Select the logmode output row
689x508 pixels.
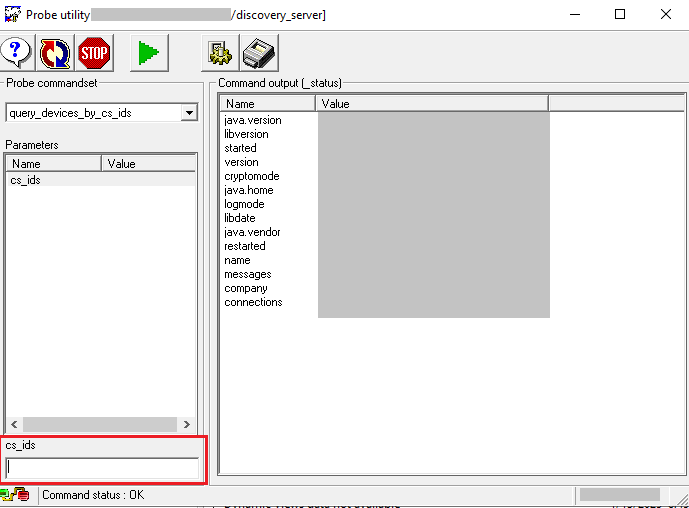244,204
